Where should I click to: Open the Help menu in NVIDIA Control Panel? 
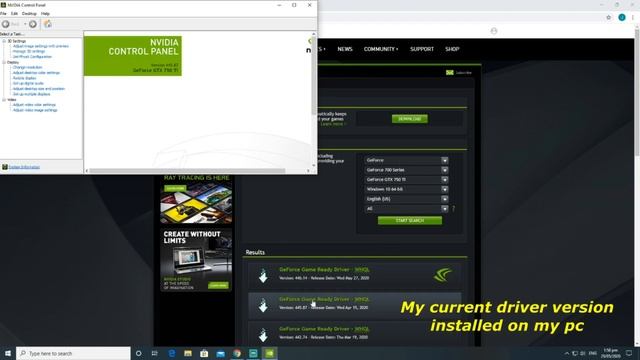[45, 13]
